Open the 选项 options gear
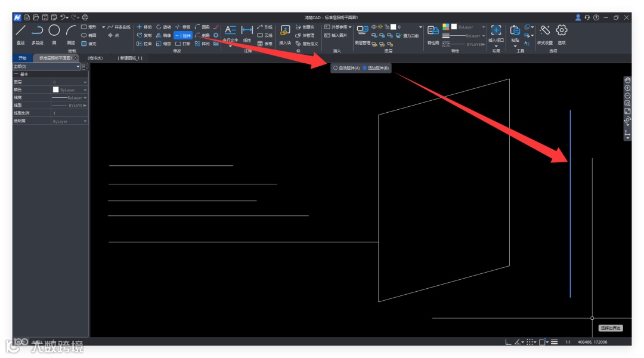644x358 pixels. tap(562, 35)
